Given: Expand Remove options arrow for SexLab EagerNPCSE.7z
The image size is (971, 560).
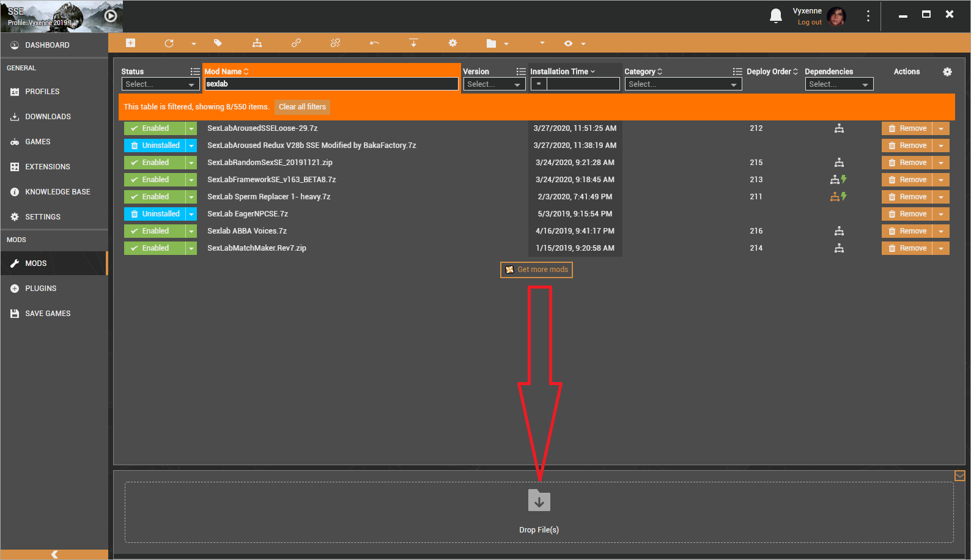Looking at the screenshot, I should tap(941, 214).
